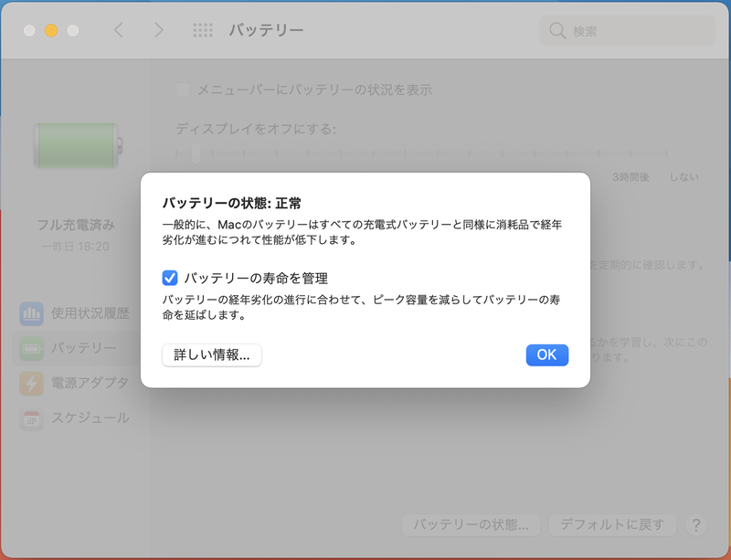The image size is (731, 560).
Task: Click the search magnifier icon
Action: (x=557, y=30)
